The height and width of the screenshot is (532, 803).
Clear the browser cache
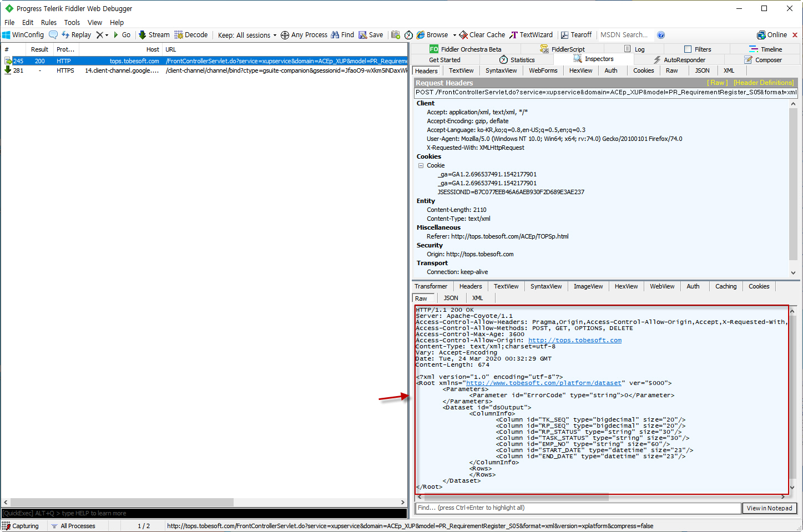tap(482, 34)
